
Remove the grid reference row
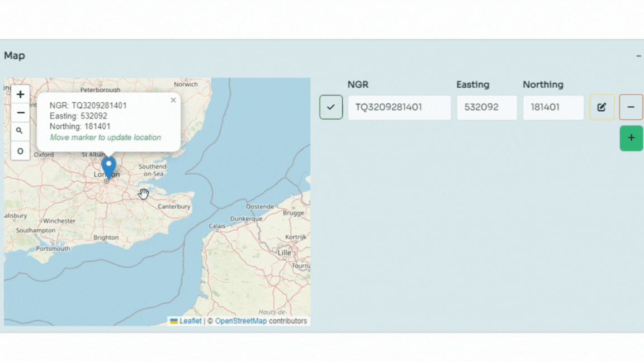tap(631, 107)
